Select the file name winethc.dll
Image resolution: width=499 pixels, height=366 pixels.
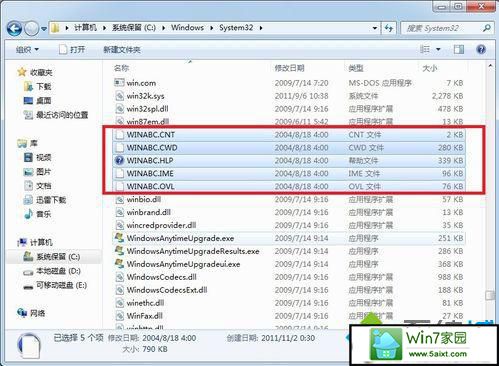click(x=145, y=303)
